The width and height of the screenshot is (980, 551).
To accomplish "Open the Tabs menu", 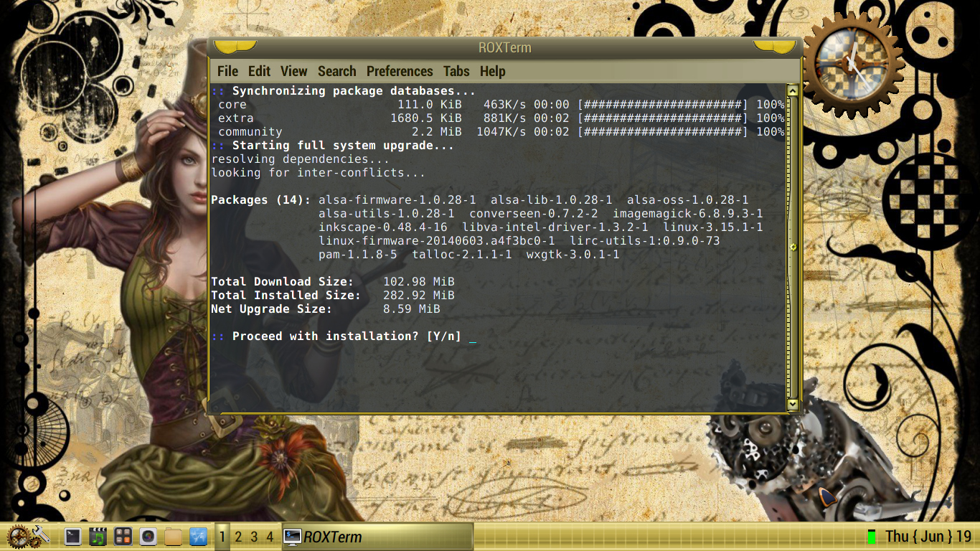I will pyautogui.click(x=456, y=71).
